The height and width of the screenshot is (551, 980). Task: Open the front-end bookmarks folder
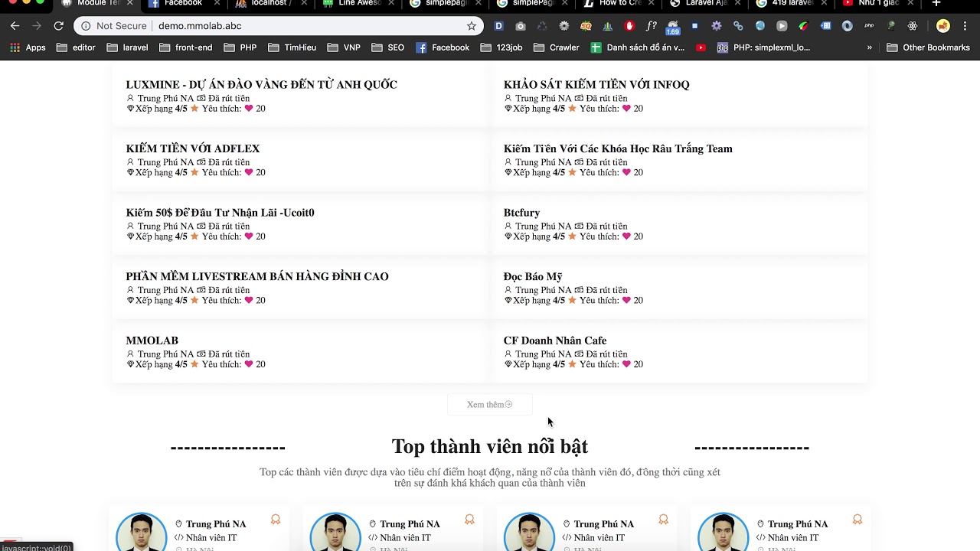[x=186, y=47]
